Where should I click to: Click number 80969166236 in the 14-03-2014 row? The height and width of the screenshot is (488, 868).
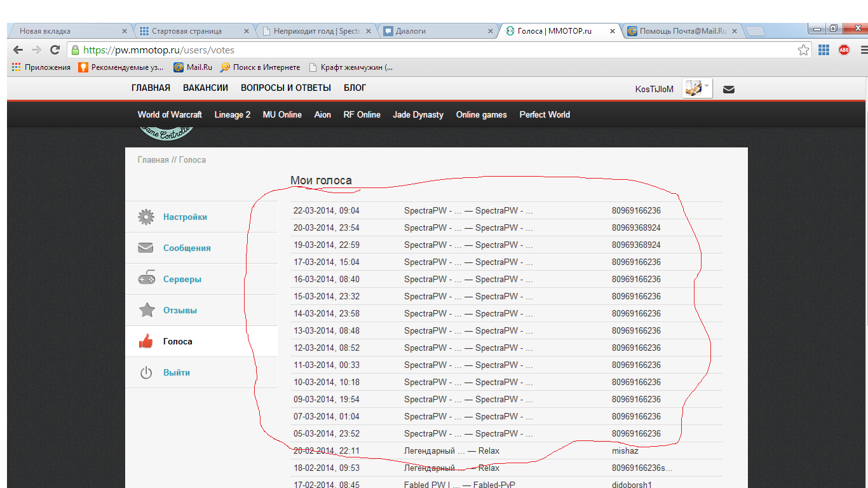click(636, 314)
